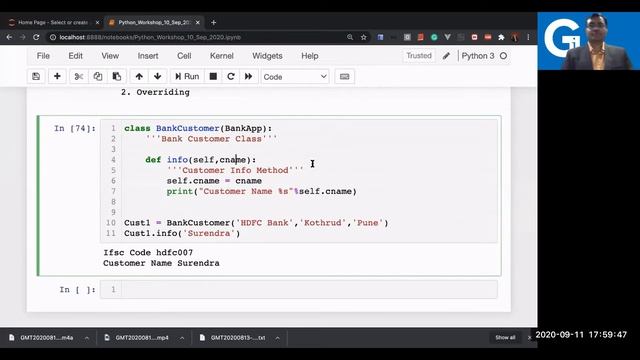Move the selected cell down

(158, 76)
